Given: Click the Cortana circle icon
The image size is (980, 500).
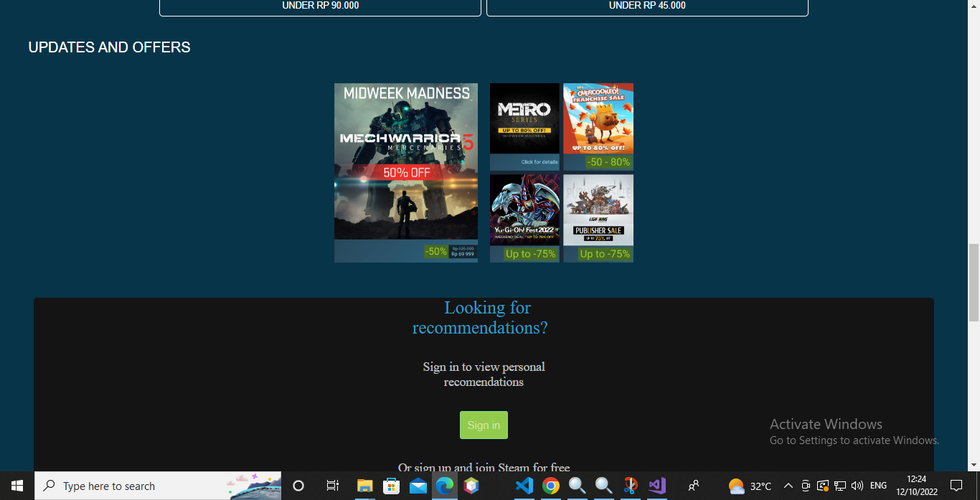Looking at the screenshot, I should click(x=298, y=486).
